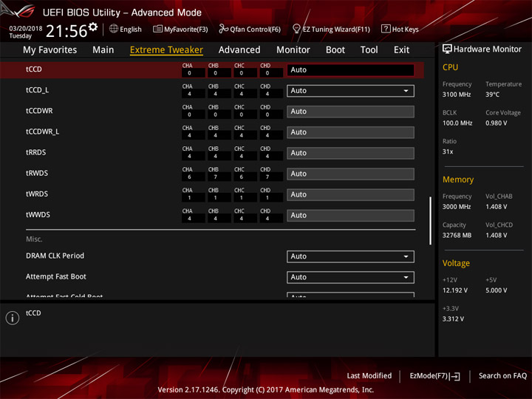Select the tCCD row label
This screenshot has width=532, height=399.
pyautogui.click(x=34, y=69)
